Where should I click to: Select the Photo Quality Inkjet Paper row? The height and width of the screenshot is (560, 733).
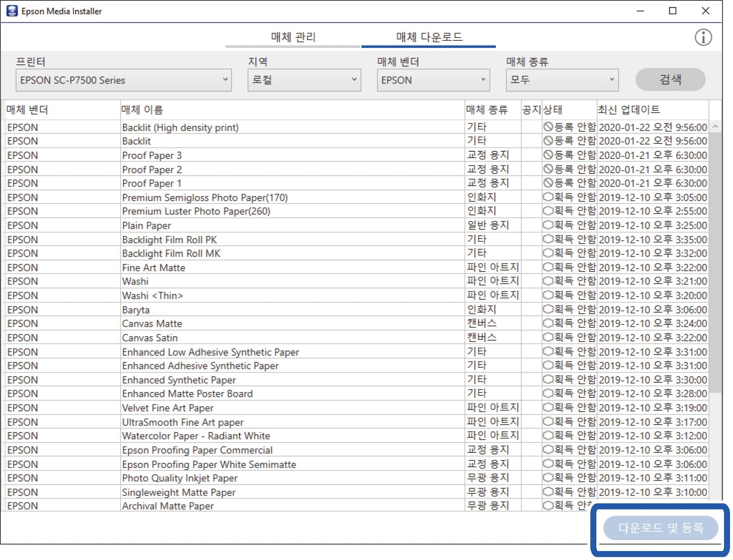pyautogui.click(x=179, y=478)
